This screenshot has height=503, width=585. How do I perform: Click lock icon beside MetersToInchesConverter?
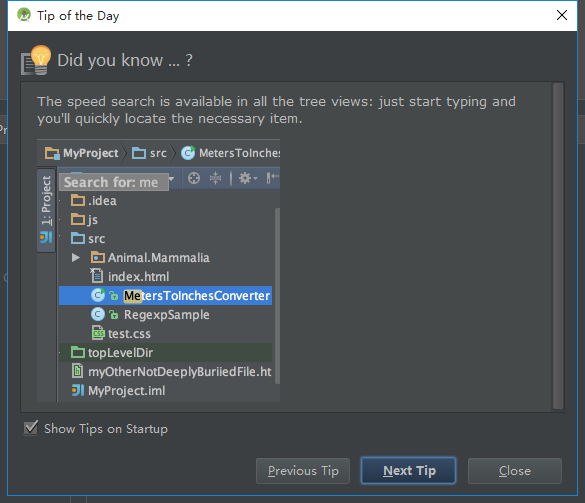coord(113,296)
